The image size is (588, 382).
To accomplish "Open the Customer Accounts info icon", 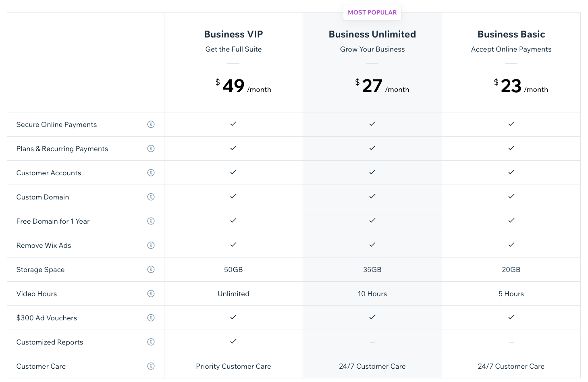I will (151, 172).
